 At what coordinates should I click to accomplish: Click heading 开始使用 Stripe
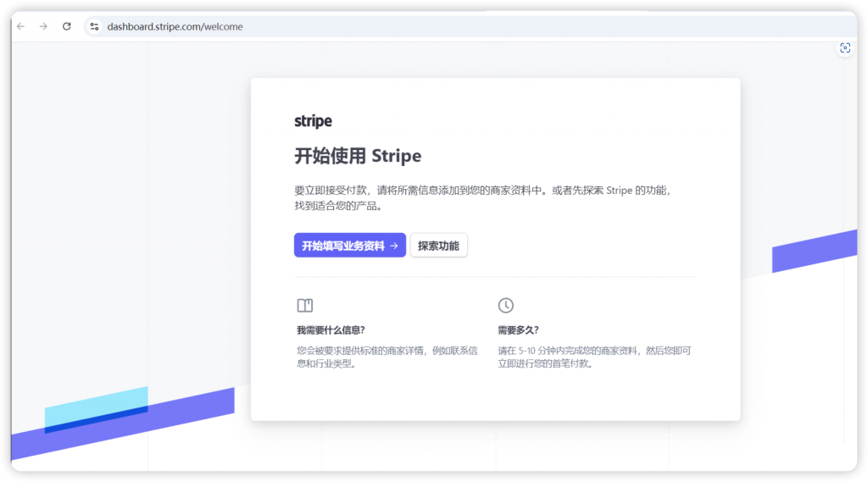pyautogui.click(x=358, y=156)
